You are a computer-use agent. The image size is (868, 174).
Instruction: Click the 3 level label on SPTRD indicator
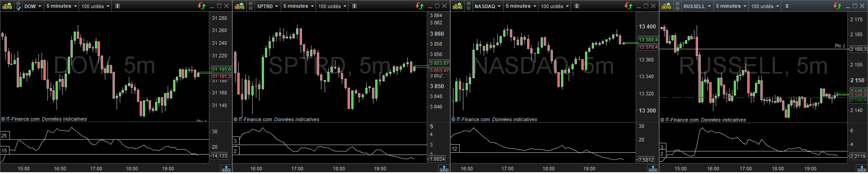(236, 141)
